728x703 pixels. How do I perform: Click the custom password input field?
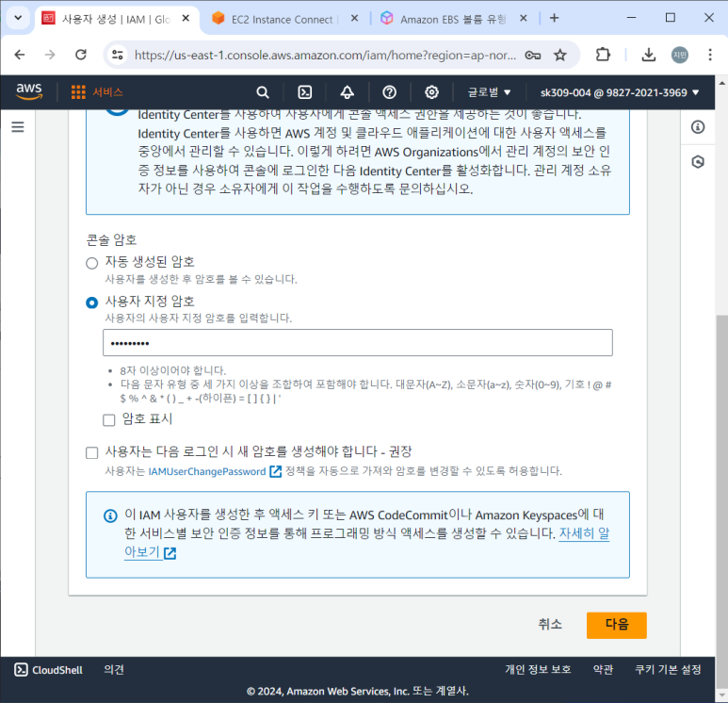(358, 343)
